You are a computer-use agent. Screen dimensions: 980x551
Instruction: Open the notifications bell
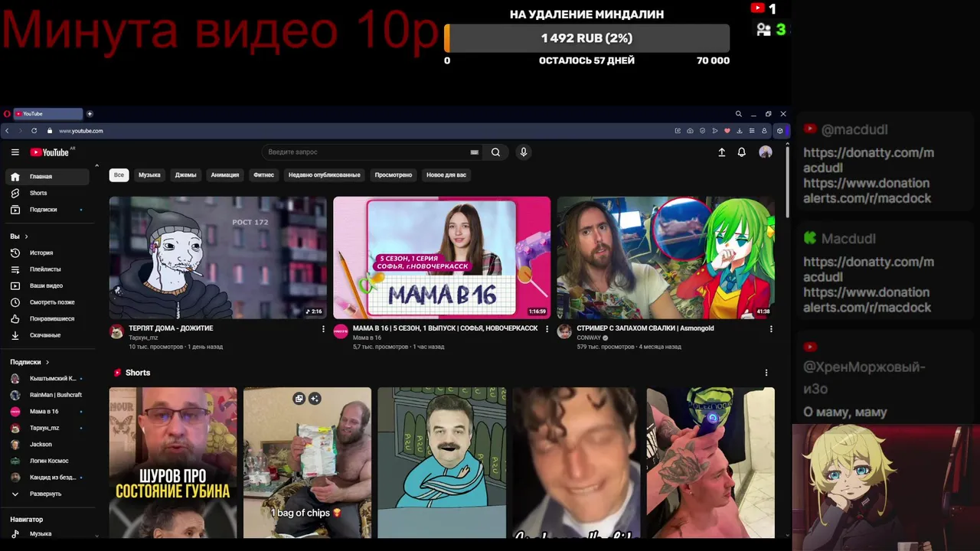(x=741, y=152)
